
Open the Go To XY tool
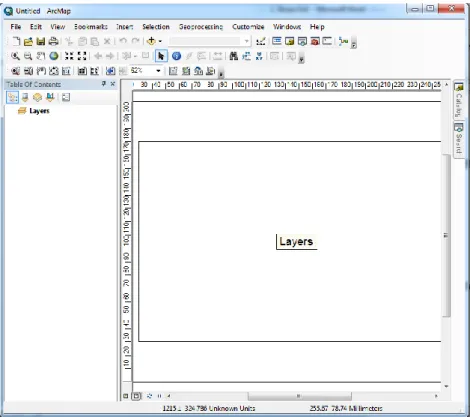(x=259, y=56)
